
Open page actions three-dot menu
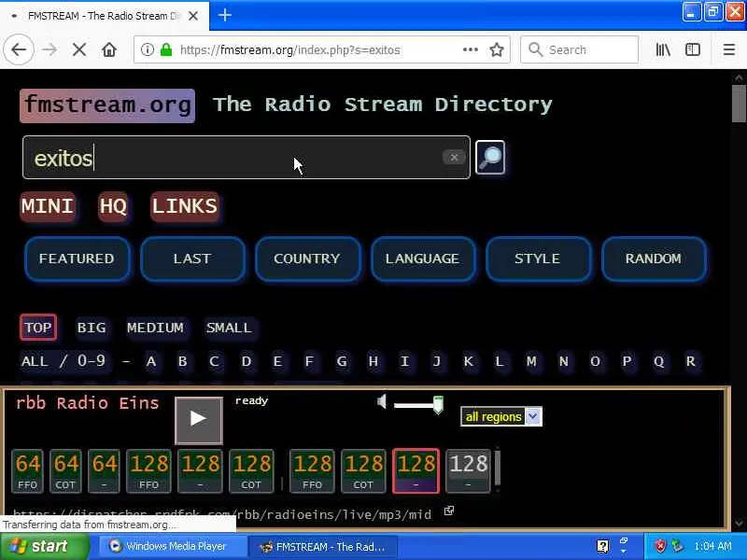(x=471, y=49)
